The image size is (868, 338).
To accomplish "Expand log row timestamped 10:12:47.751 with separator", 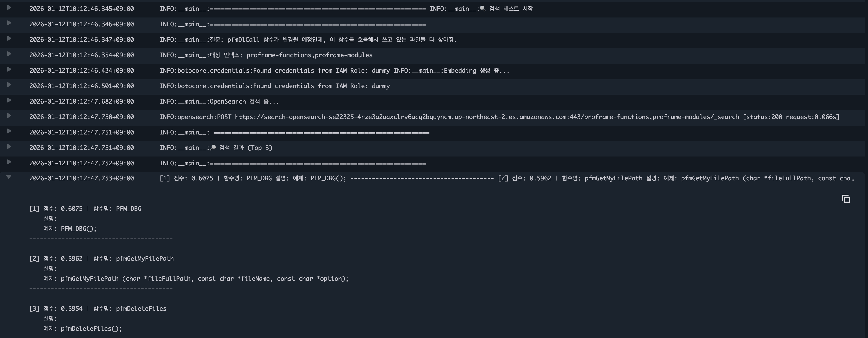I will [x=9, y=131].
